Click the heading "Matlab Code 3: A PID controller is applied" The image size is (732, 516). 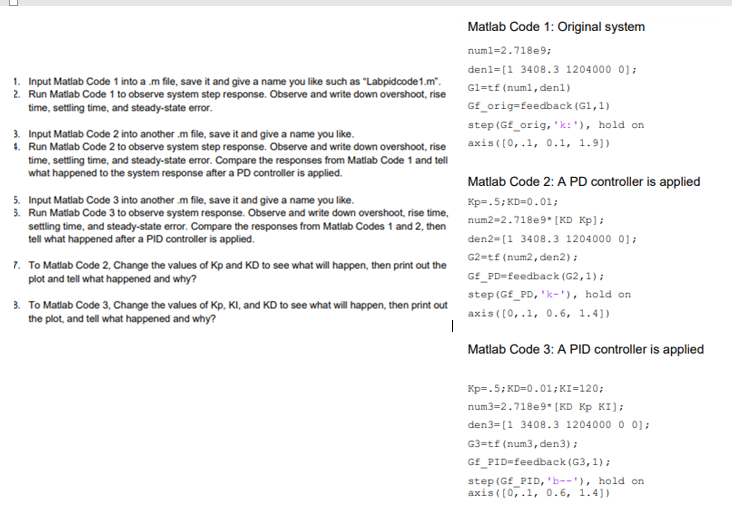[585, 349]
